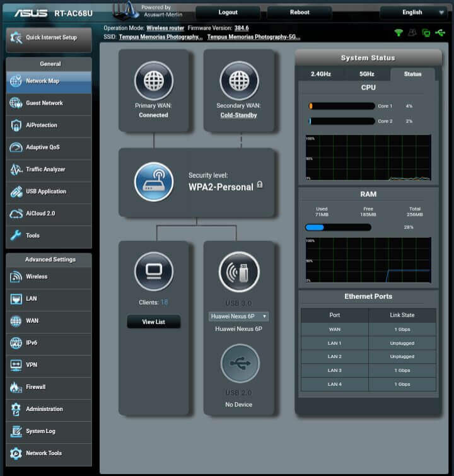Click the green WiFi status icon

[x=399, y=33]
